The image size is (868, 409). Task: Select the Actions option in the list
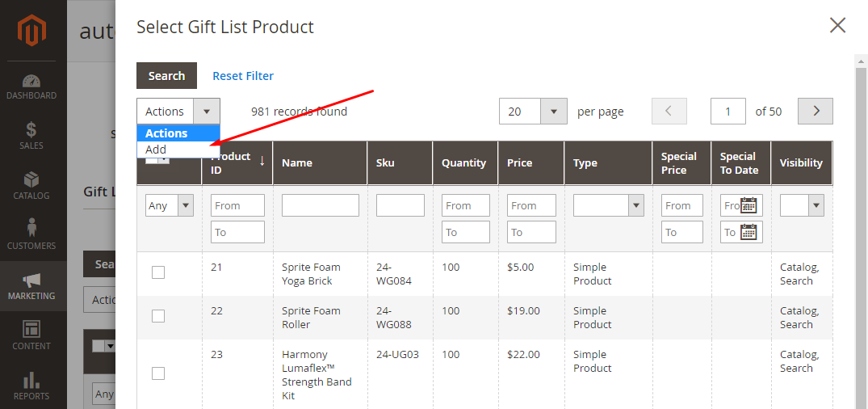[166, 133]
